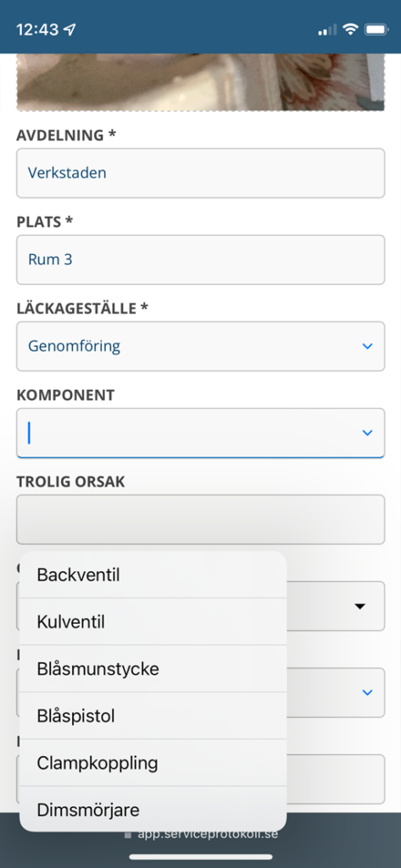Click the Plats field showing Rum 3
The width and height of the screenshot is (401, 868).
200,259
